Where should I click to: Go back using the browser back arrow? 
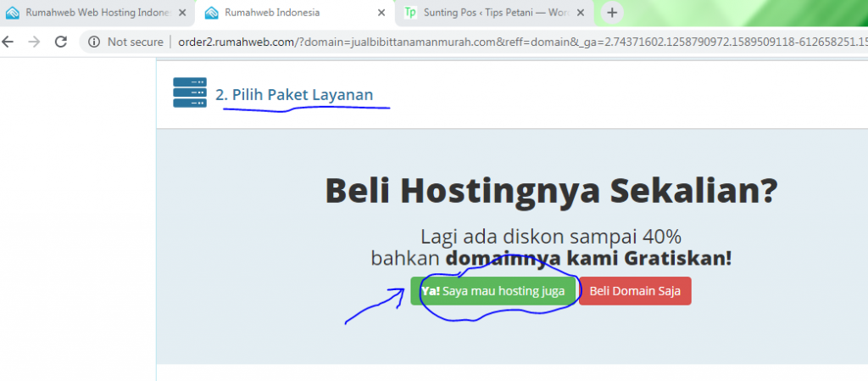click(x=8, y=42)
